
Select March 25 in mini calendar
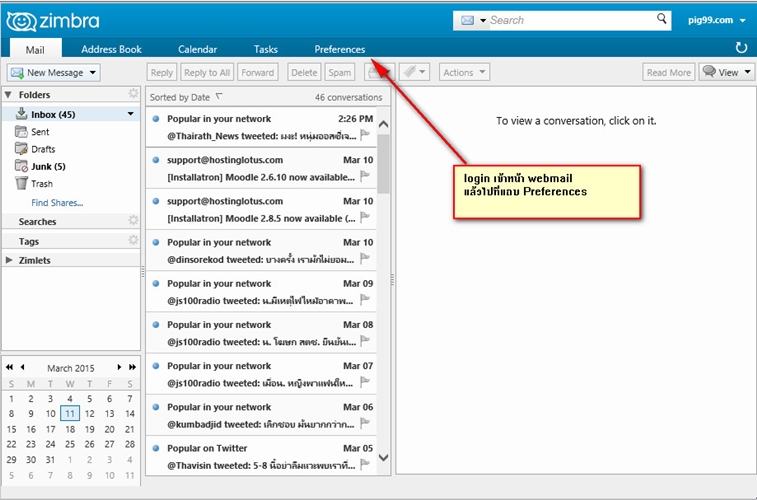pyautogui.click(x=70, y=444)
